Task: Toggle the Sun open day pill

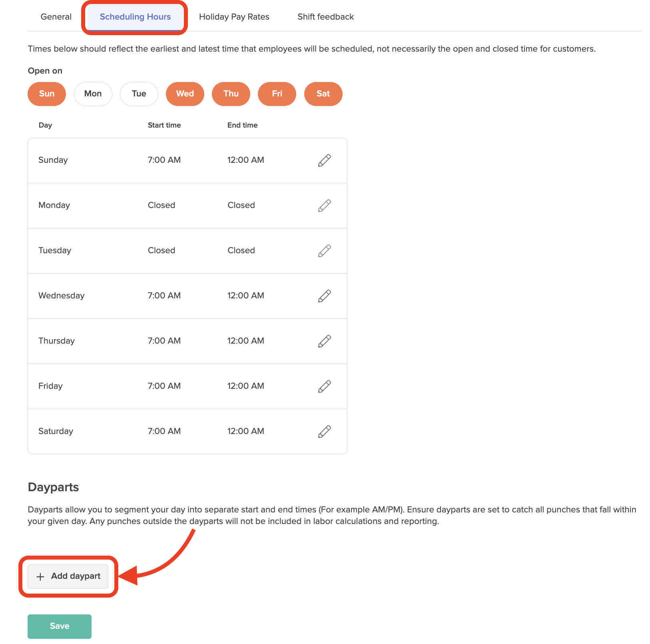Action: coord(47,94)
